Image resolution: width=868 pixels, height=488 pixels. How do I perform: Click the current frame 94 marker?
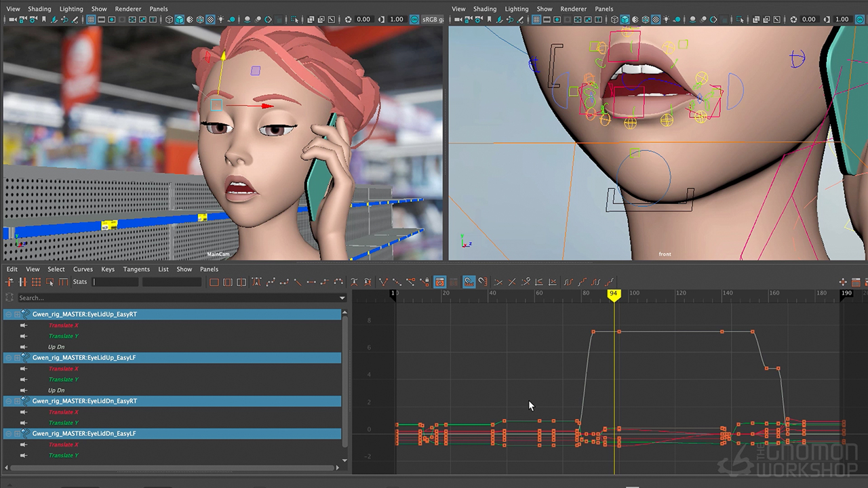[614, 294]
